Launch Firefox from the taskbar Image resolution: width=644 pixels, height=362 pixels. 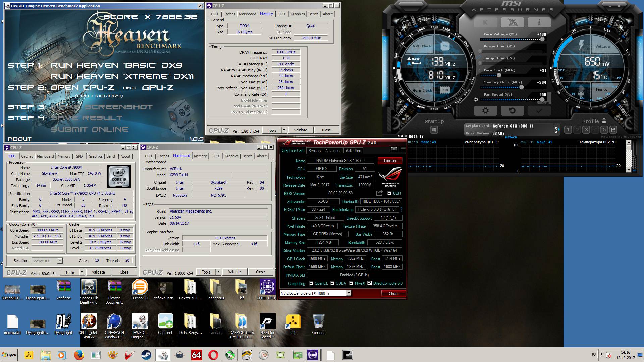coord(79,355)
